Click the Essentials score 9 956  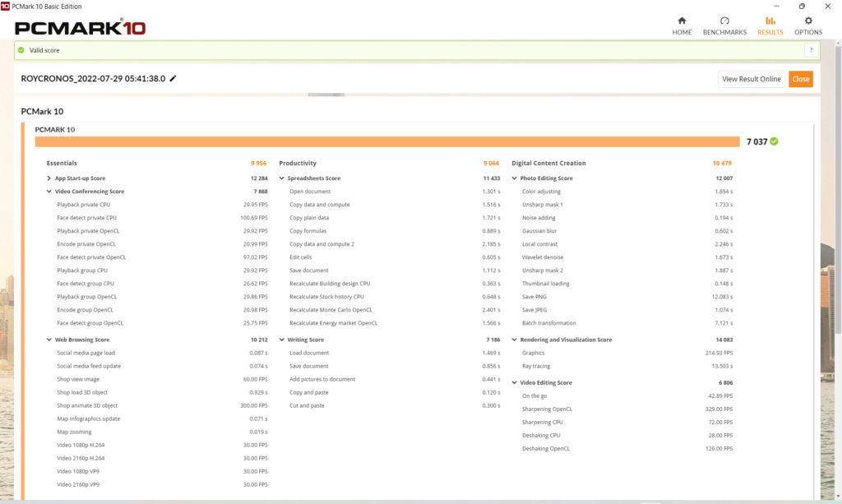258,163
